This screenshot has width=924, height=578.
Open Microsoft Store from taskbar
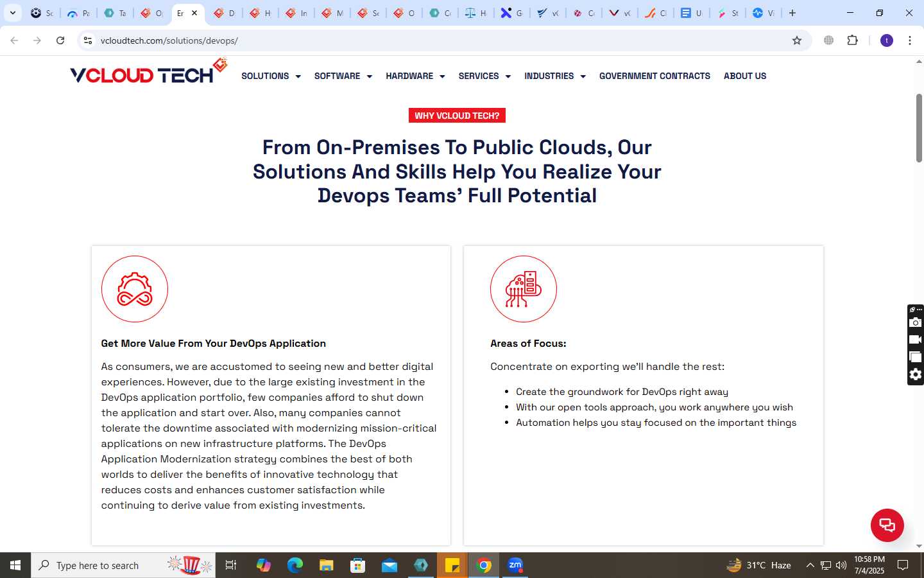(357, 565)
